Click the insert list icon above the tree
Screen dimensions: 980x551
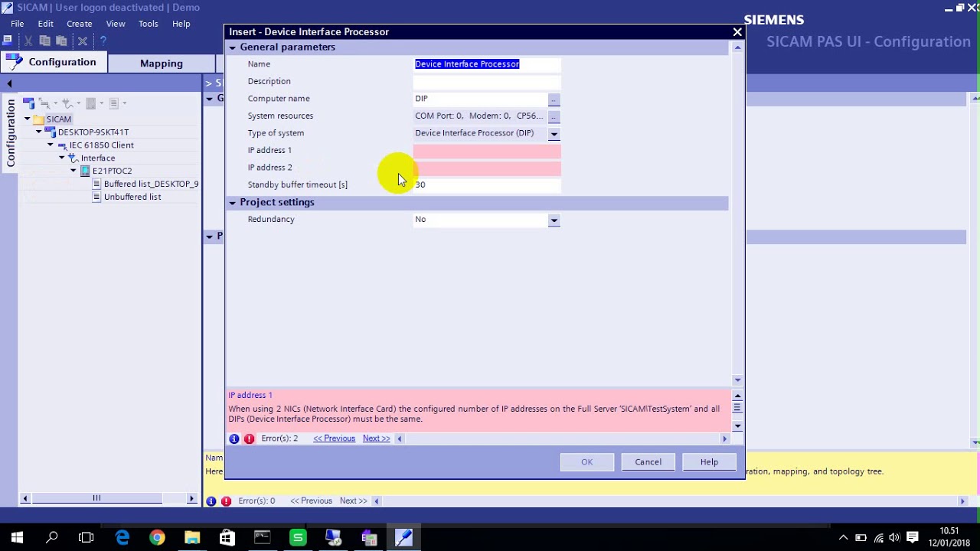(115, 103)
